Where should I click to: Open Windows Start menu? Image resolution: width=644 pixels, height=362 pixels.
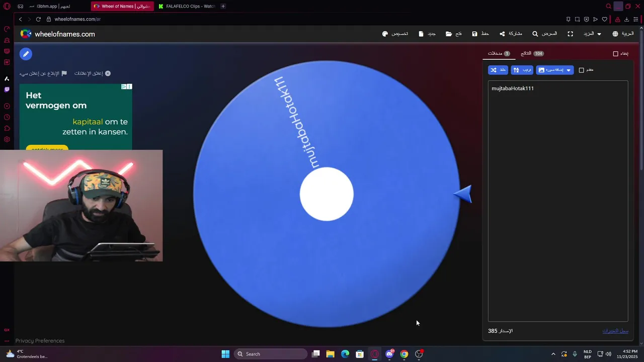[225, 354]
